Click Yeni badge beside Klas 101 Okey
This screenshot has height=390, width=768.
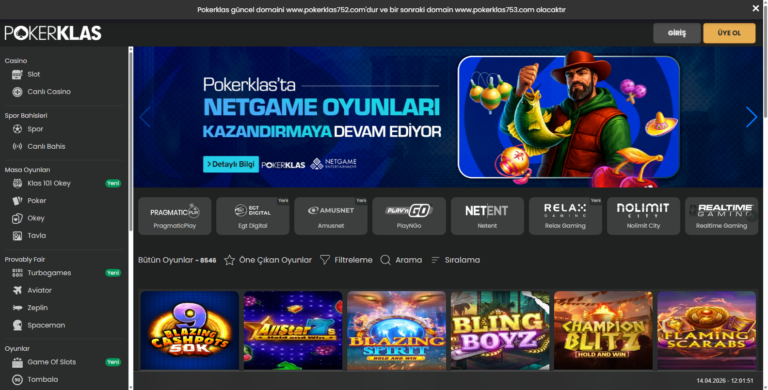(x=113, y=183)
